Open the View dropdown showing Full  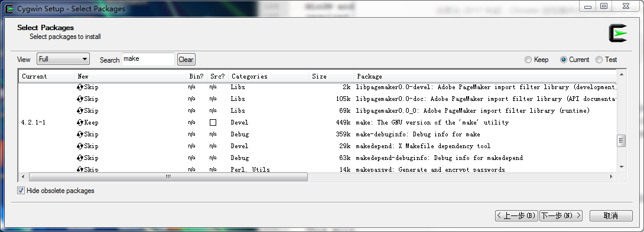click(x=63, y=59)
